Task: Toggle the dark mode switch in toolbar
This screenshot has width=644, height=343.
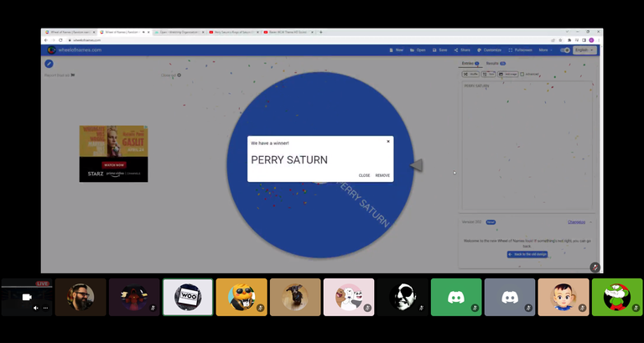Action: [565, 50]
